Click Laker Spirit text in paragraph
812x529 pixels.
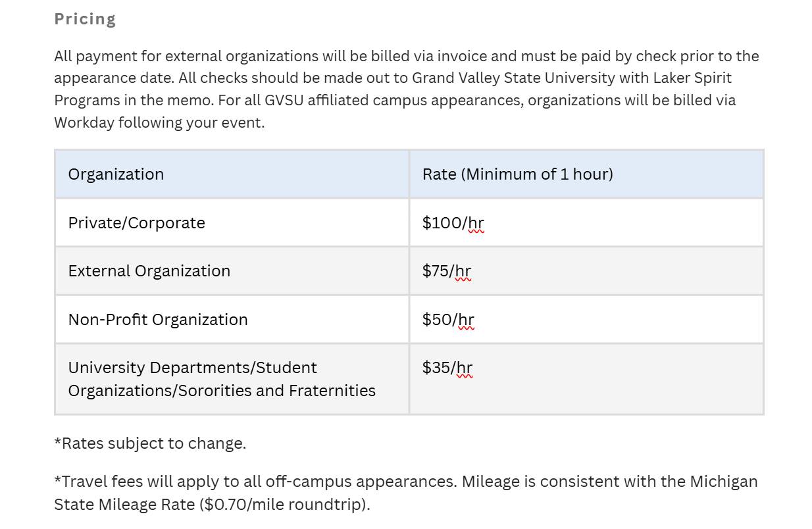click(x=692, y=78)
